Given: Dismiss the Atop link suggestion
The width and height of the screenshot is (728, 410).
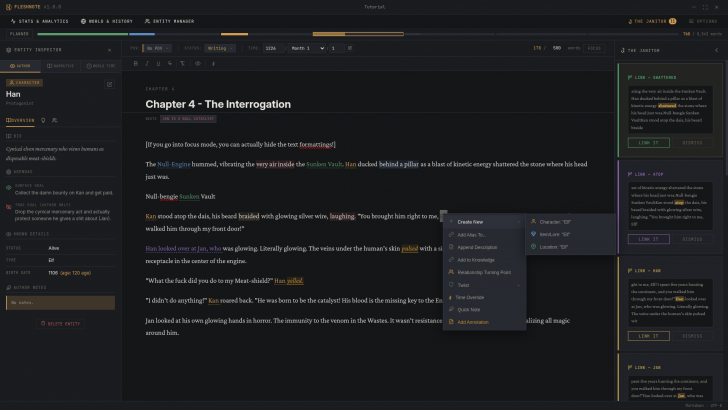Looking at the screenshot, I should click(x=692, y=239).
